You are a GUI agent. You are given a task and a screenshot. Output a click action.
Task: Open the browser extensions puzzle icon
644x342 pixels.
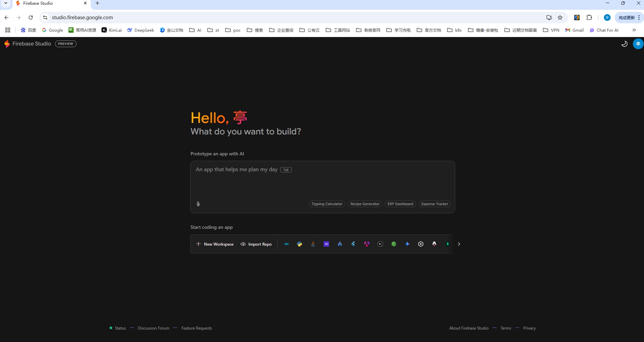point(589,18)
